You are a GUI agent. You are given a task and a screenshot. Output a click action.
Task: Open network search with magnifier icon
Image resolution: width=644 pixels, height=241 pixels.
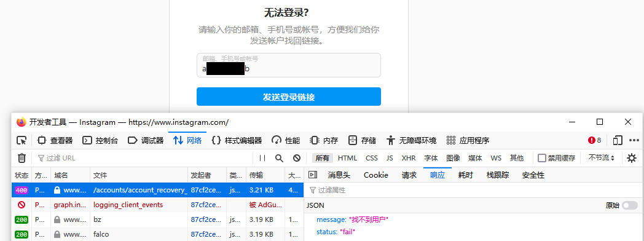(x=279, y=158)
